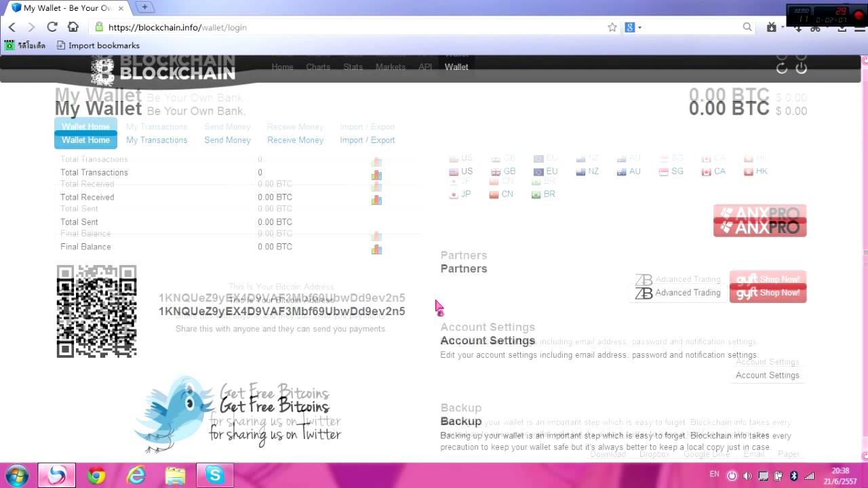The height and width of the screenshot is (488, 868).
Task: Switch to Import / Export tab
Action: [367, 140]
